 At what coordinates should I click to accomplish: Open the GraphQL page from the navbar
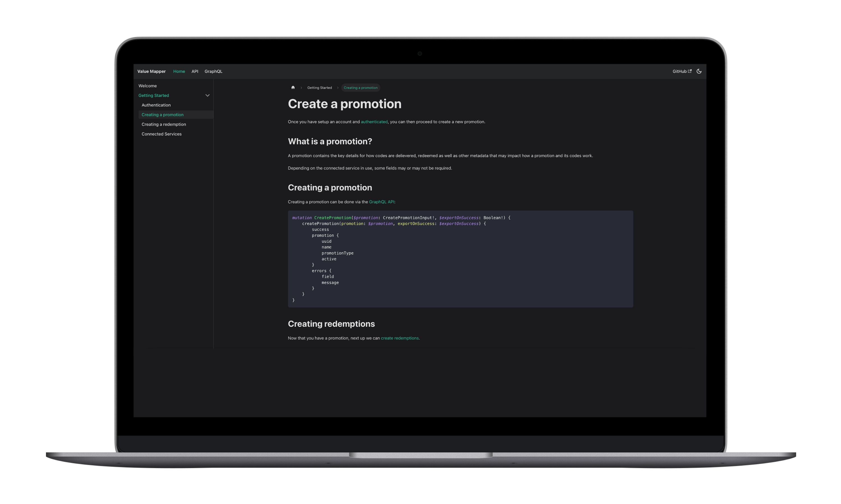214,71
